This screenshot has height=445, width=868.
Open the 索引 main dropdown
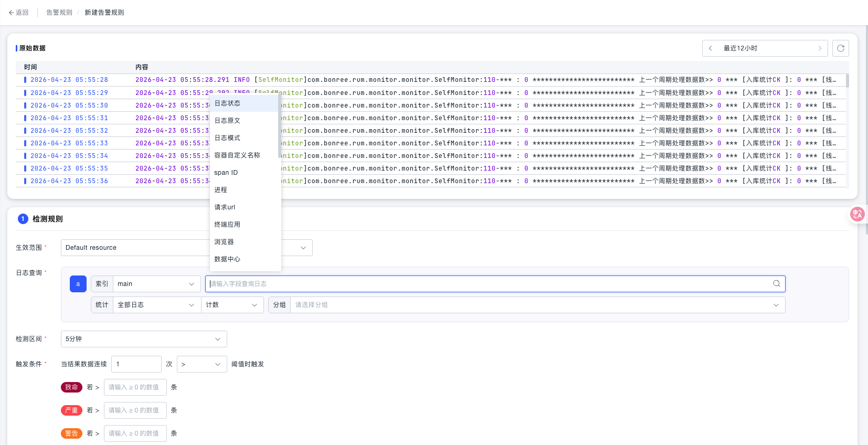point(157,284)
